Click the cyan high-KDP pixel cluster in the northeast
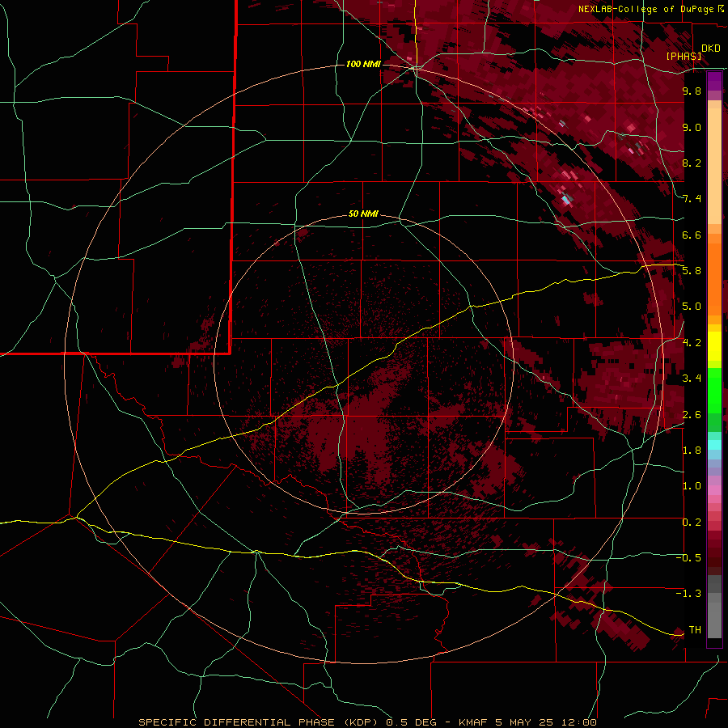 click(x=565, y=200)
